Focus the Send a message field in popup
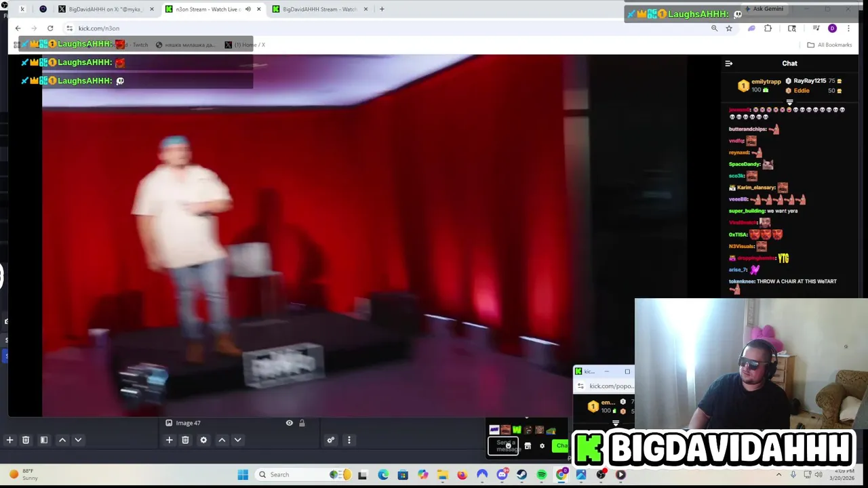868x488 pixels. (x=504, y=446)
